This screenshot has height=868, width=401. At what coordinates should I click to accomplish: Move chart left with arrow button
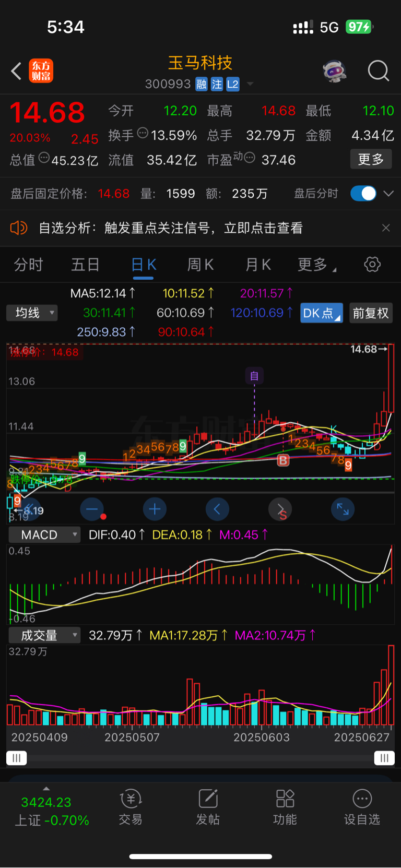pos(217,509)
